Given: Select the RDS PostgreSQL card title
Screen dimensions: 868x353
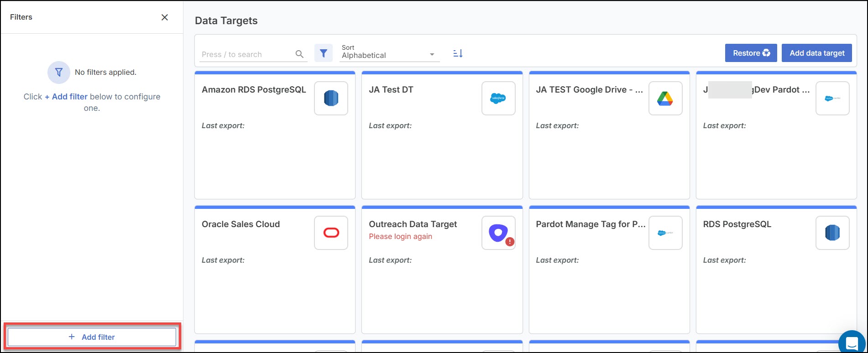Looking at the screenshot, I should point(737,224).
